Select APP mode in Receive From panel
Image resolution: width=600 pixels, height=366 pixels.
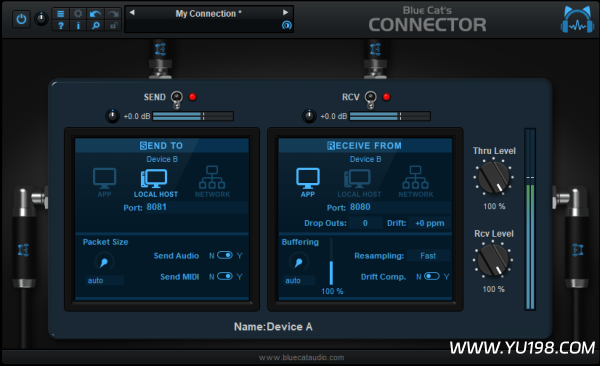pyautogui.click(x=308, y=182)
